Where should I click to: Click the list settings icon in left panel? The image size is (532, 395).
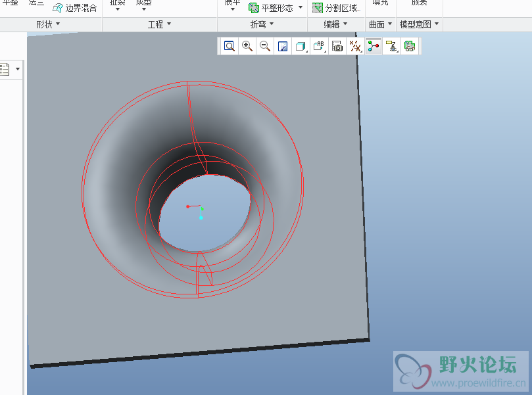tap(5, 69)
